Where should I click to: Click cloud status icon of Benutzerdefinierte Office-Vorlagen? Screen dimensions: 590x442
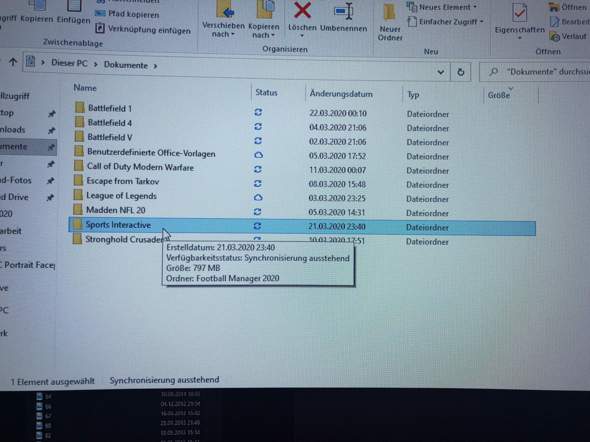(x=258, y=155)
